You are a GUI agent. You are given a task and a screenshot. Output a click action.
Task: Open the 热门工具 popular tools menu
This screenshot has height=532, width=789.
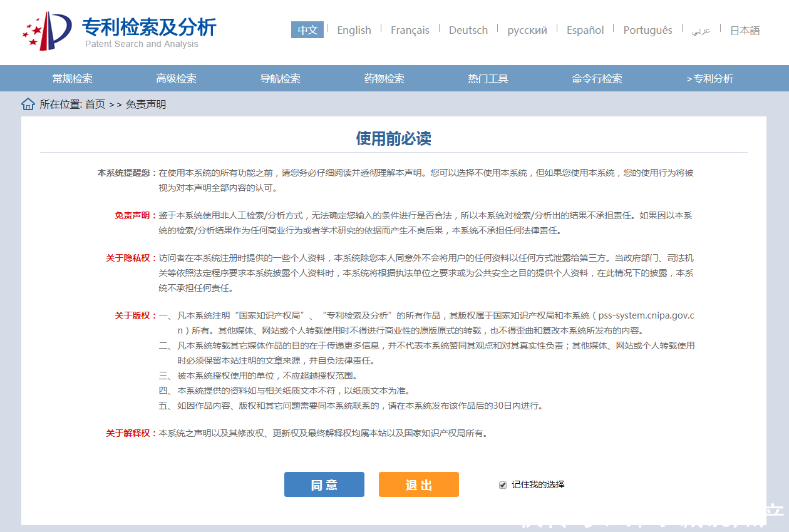488,78
